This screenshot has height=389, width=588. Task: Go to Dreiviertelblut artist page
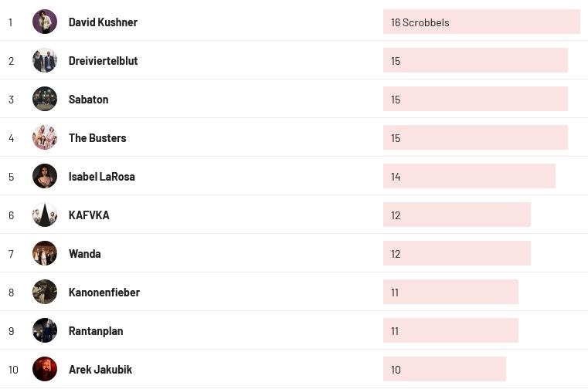click(x=103, y=61)
